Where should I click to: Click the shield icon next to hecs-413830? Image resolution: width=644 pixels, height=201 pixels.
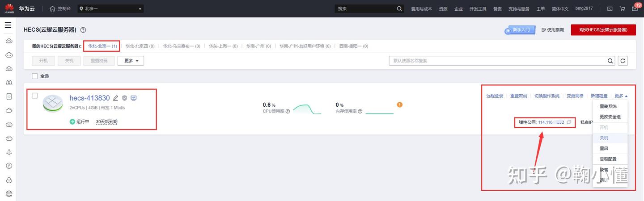(124, 98)
